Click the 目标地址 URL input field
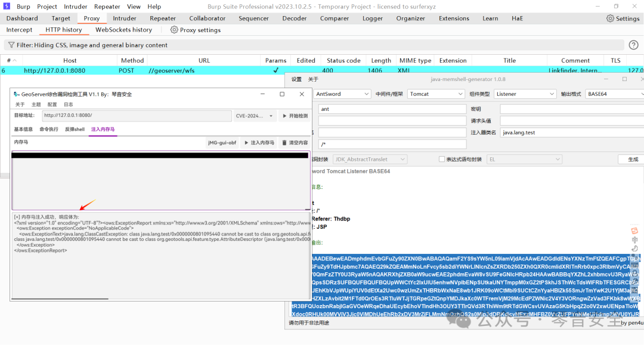Screen dimensions: 644x345 click(137, 116)
